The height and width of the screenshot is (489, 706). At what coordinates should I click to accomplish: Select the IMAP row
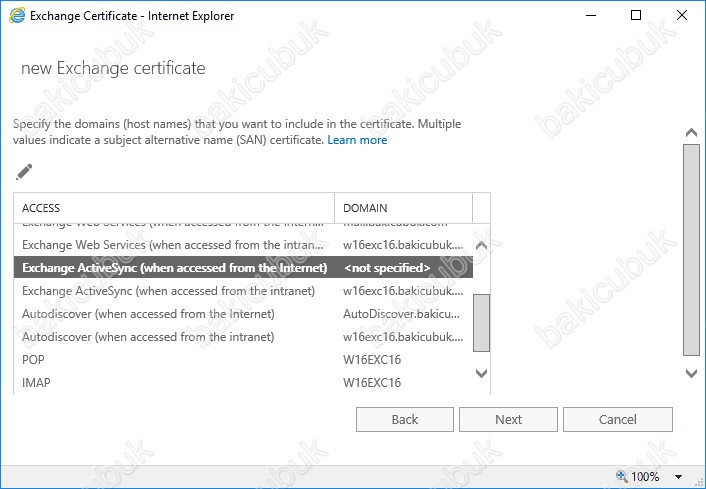click(x=243, y=383)
